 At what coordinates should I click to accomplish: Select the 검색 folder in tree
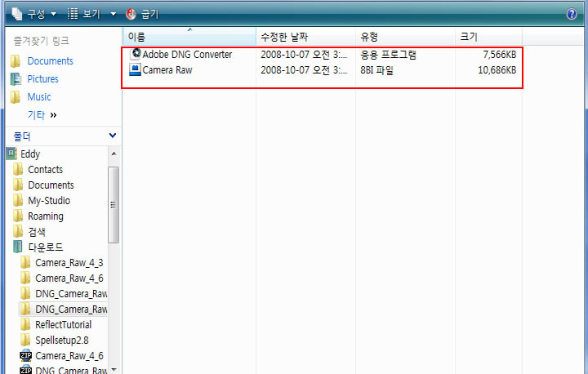37,232
